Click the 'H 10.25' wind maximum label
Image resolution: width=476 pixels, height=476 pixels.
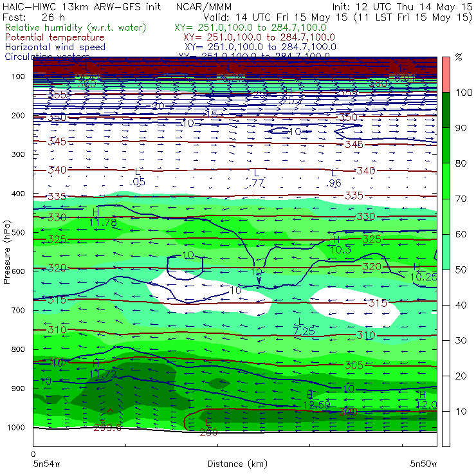(423, 272)
